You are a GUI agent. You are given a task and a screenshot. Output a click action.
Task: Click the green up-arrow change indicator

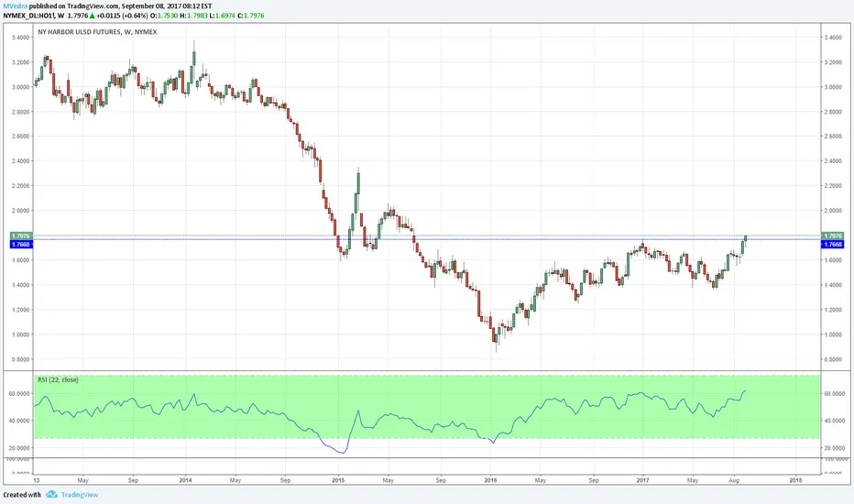pyautogui.click(x=92, y=16)
